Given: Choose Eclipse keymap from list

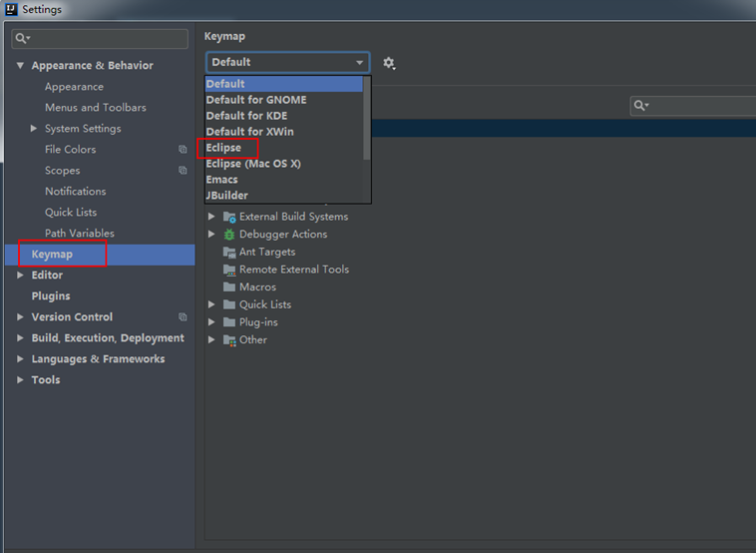Looking at the screenshot, I should 284,148.
